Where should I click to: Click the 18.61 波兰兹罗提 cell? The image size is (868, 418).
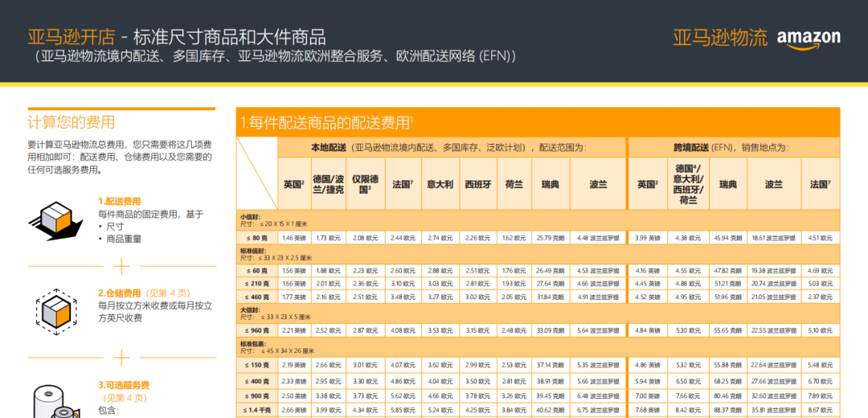pyautogui.click(x=774, y=238)
